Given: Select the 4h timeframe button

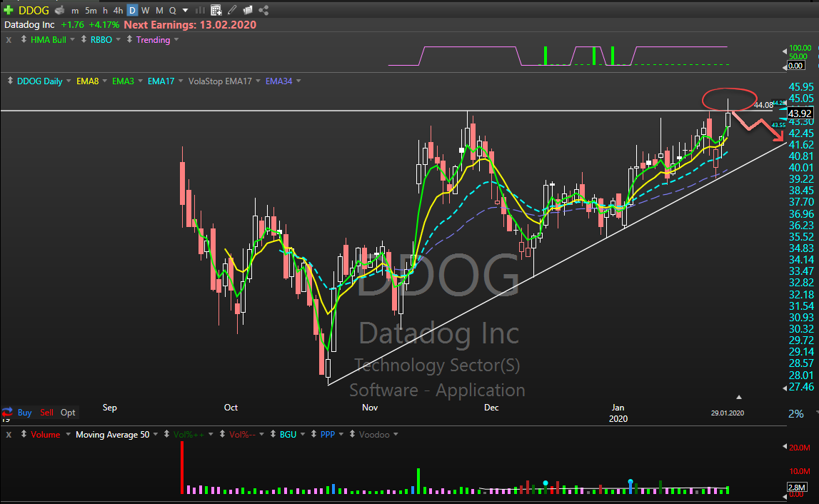Looking at the screenshot, I should (118, 11).
